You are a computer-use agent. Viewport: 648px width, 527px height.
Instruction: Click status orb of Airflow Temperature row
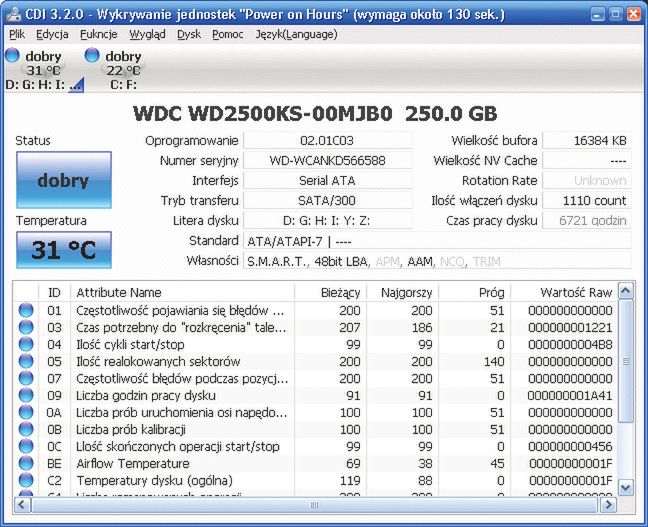coord(26,463)
